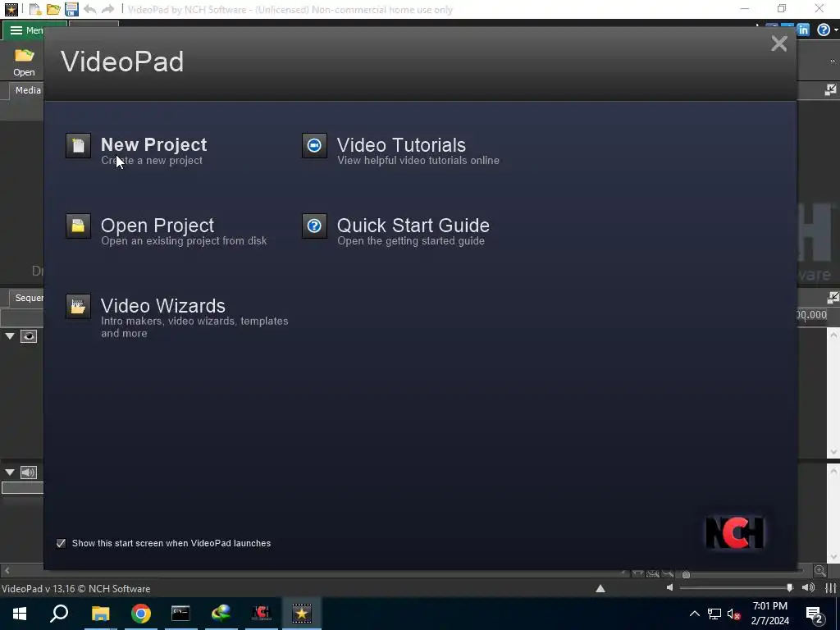
Task: Launch Chrome from taskbar
Action: click(x=141, y=614)
